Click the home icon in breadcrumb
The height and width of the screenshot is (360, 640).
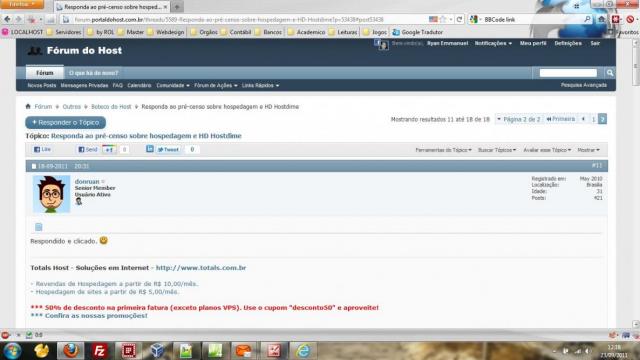pos(28,107)
